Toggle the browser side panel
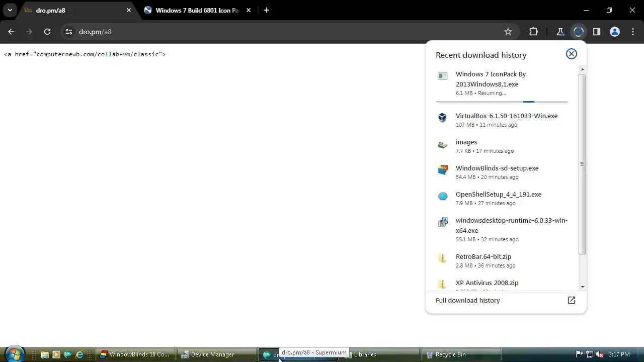This screenshot has width=644, height=362. tap(596, 32)
